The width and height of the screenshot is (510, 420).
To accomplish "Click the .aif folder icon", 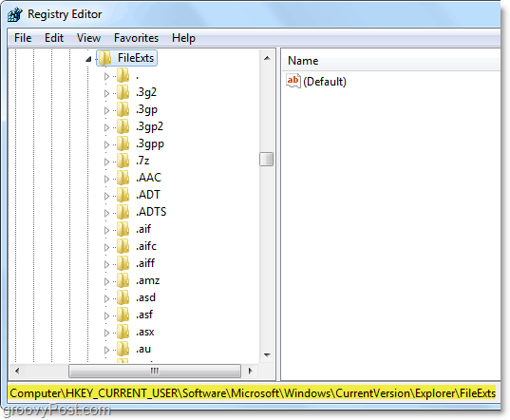I will pyautogui.click(x=123, y=229).
